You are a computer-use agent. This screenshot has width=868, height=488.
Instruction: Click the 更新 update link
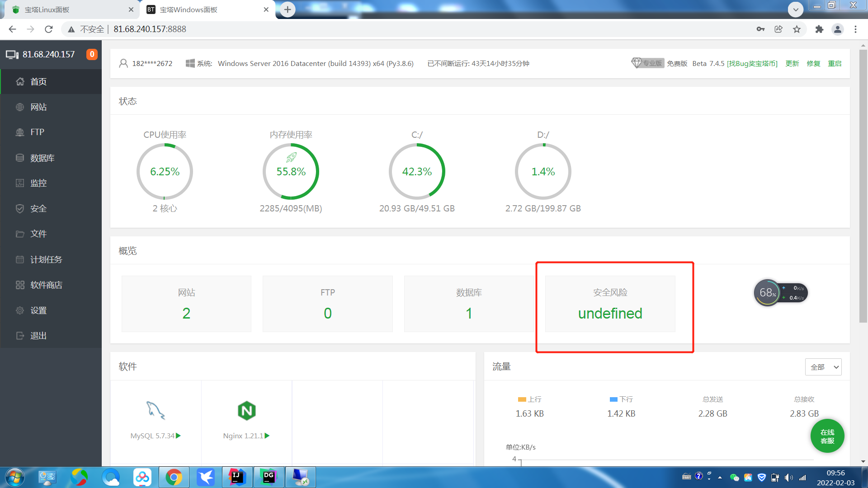pos(792,63)
